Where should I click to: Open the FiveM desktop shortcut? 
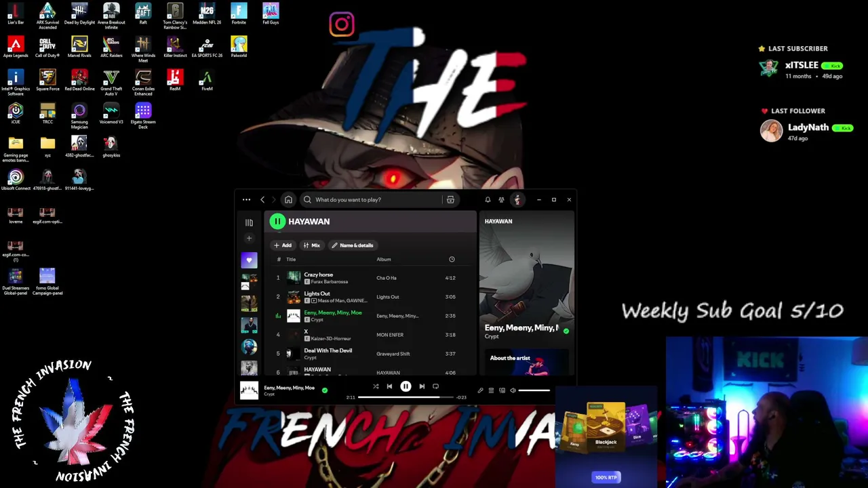pyautogui.click(x=207, y=81)
